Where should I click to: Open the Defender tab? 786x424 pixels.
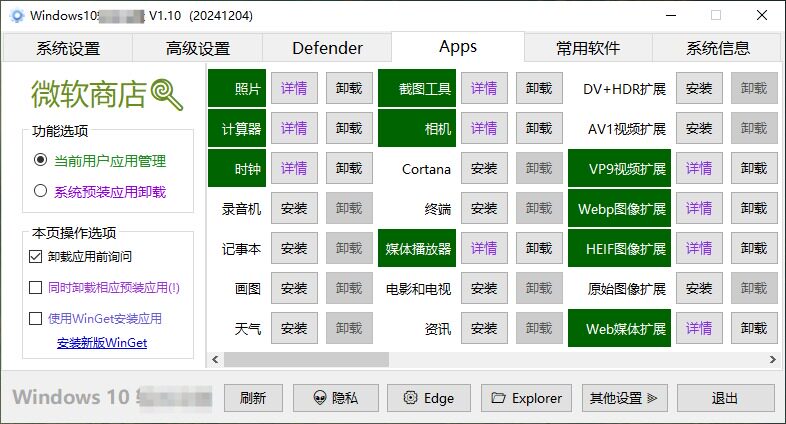[327, 49]
